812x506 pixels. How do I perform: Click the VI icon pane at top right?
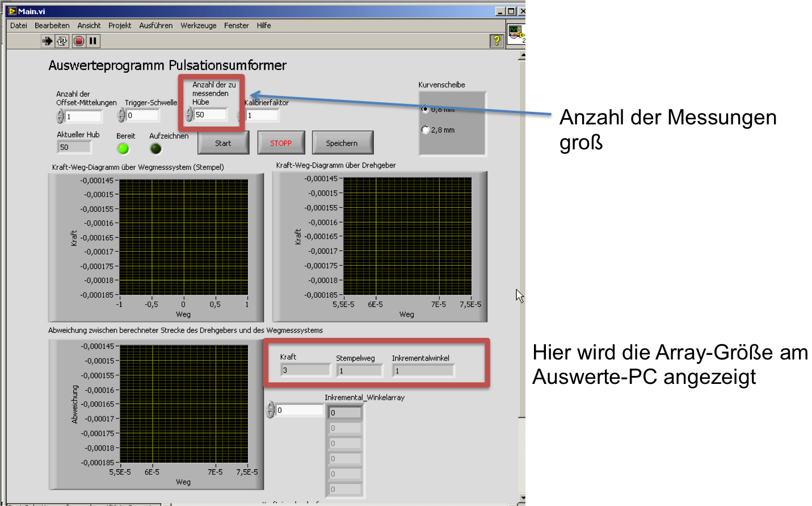(x=516, y=34)
